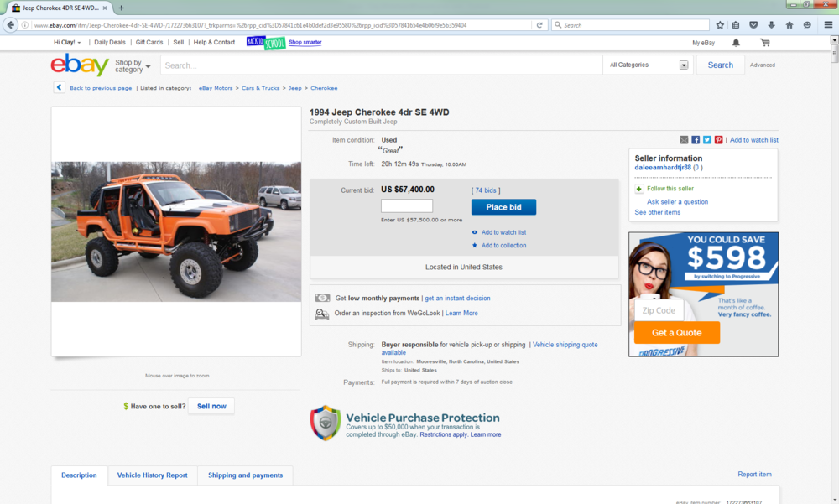The height and width of the screenshot is (504, 839).
Task: Click the Firefox bookmark star icon
Action: pos(720,25)
